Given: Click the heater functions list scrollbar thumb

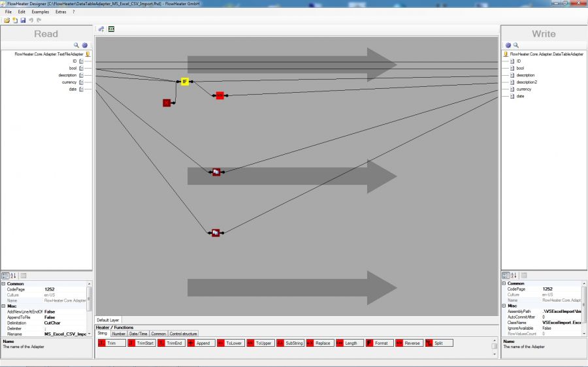Looking at the screenshot, I should 495,346.
